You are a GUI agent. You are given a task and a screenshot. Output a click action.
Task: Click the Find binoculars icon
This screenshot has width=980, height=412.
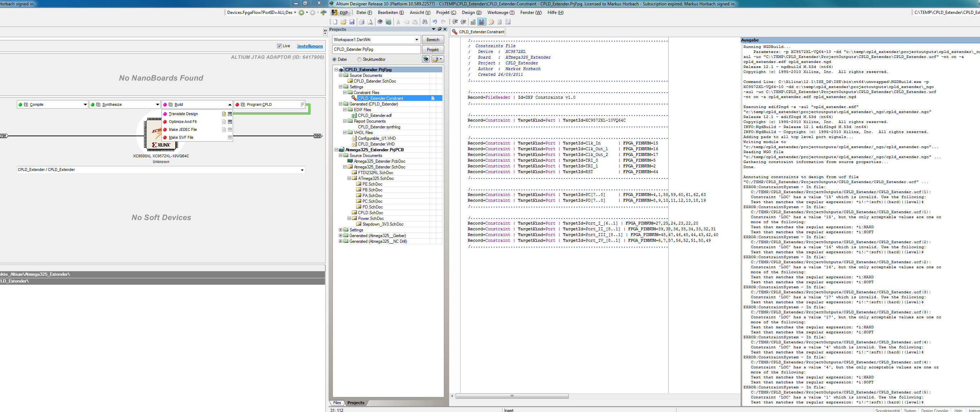(x=425, y=22)
